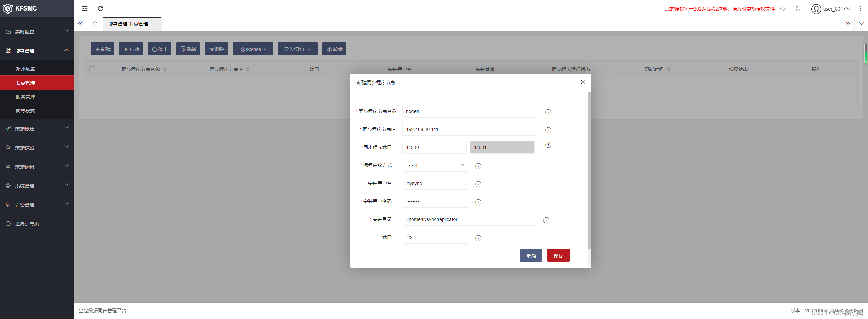Click the page refresh icon in header
The width and height of the screenshot is (868, 319).
coord(100,8)
